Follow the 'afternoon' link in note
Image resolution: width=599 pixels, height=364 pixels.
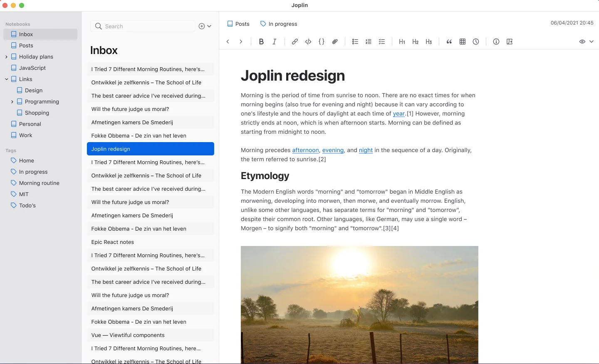tap(305, 150)
